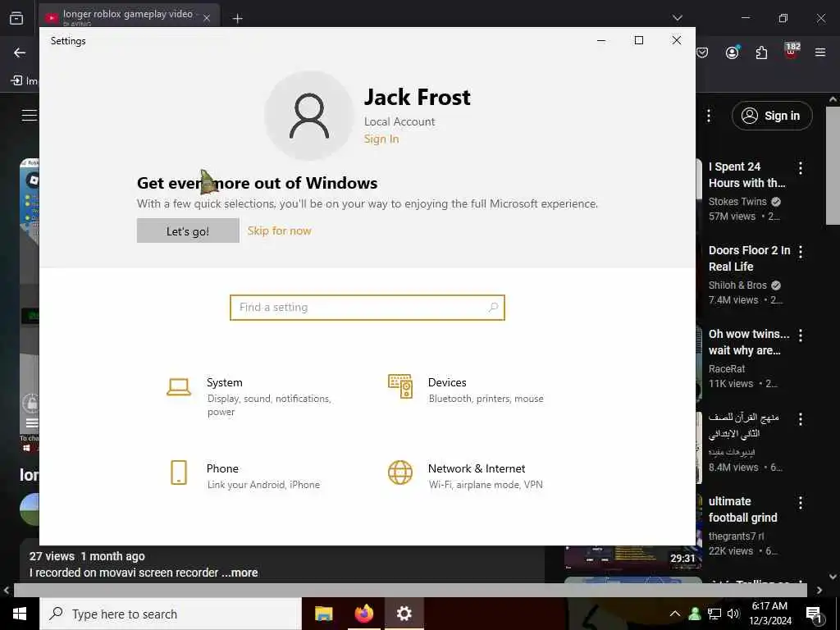Click the magnifier icon in Find a setting
Image resolution: width=840 pixels, height=630 pixels.
(493, 307)
